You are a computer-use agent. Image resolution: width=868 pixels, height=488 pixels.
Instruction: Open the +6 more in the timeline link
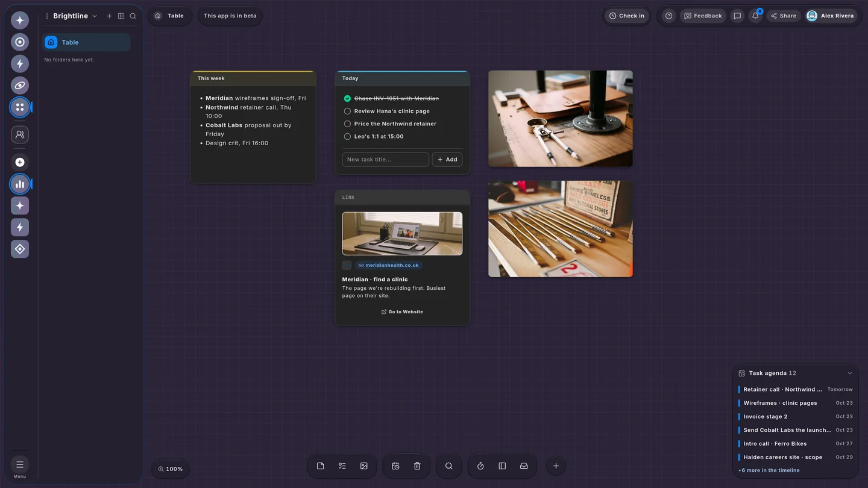[769, 470]
